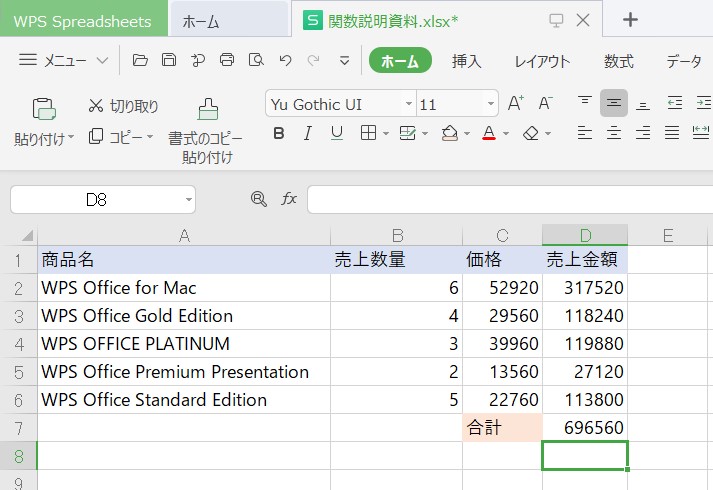
Task: Select the 696560 total cell
Action: coord(585,428)
